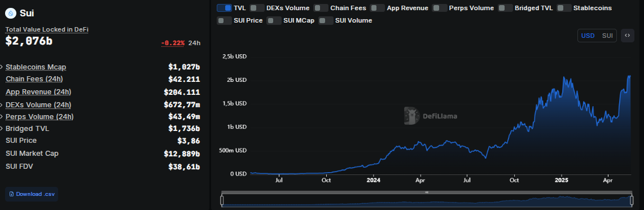644x210 pixels.
Task: Toggle the SUI Volume series
Action: click(326, 20)
